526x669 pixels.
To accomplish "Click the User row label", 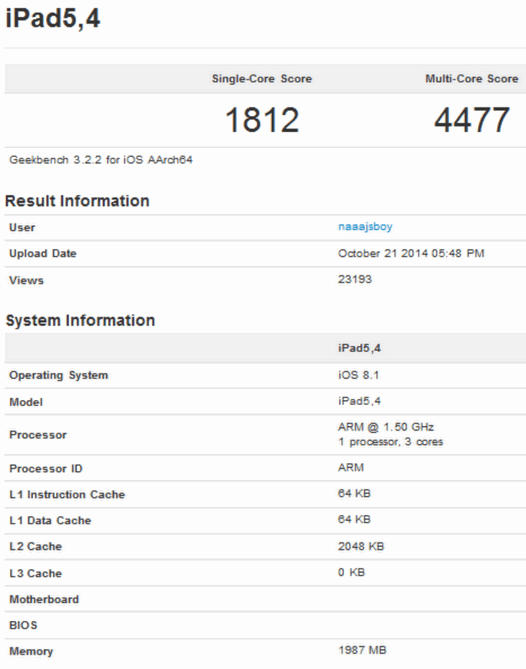I will [22, 227].
